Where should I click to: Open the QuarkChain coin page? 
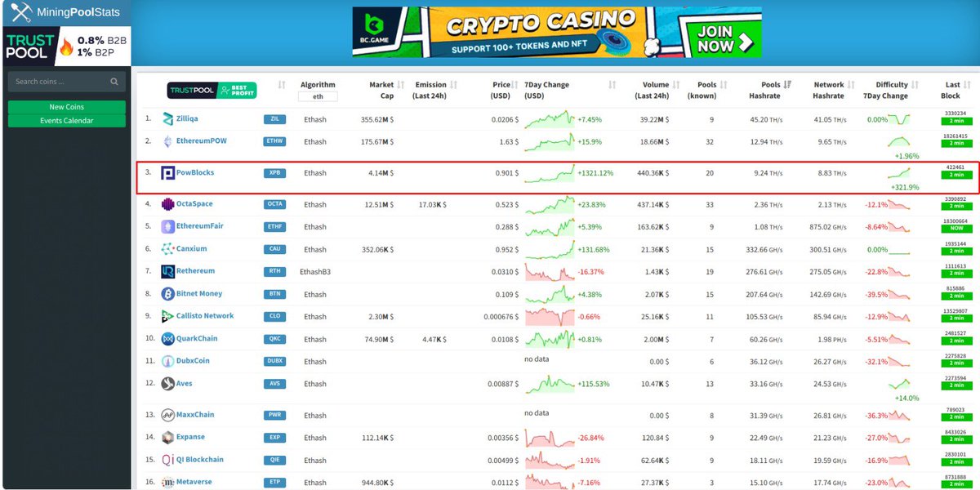pyautogui.click(x=196, y=339)
